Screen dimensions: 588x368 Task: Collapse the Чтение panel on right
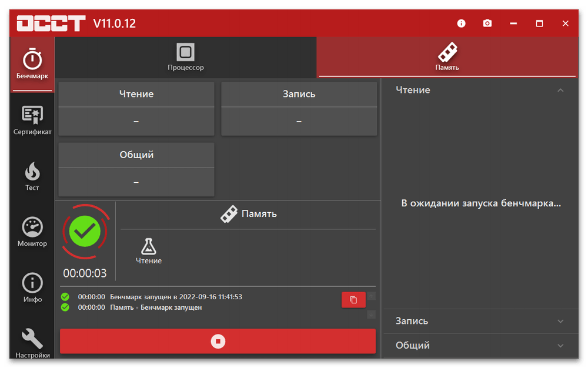tap(560, 91)
